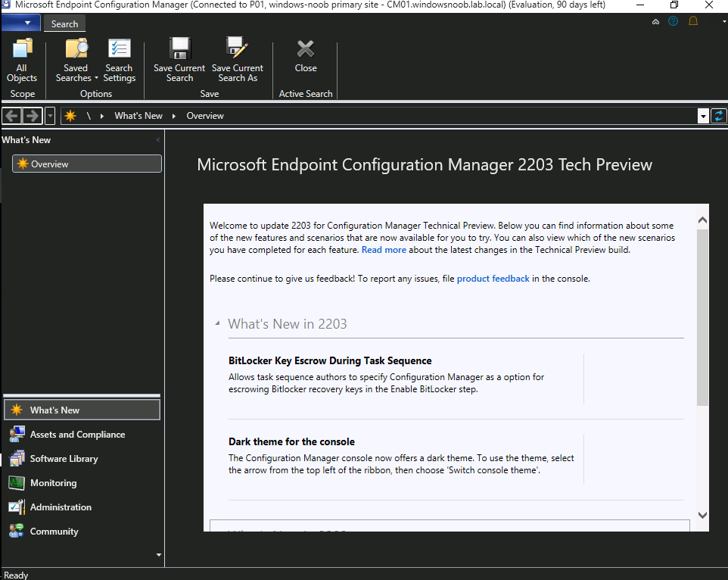Click the Scope ribbon group label
This screenshot has width=728, height=580.
tap(22, 94)
